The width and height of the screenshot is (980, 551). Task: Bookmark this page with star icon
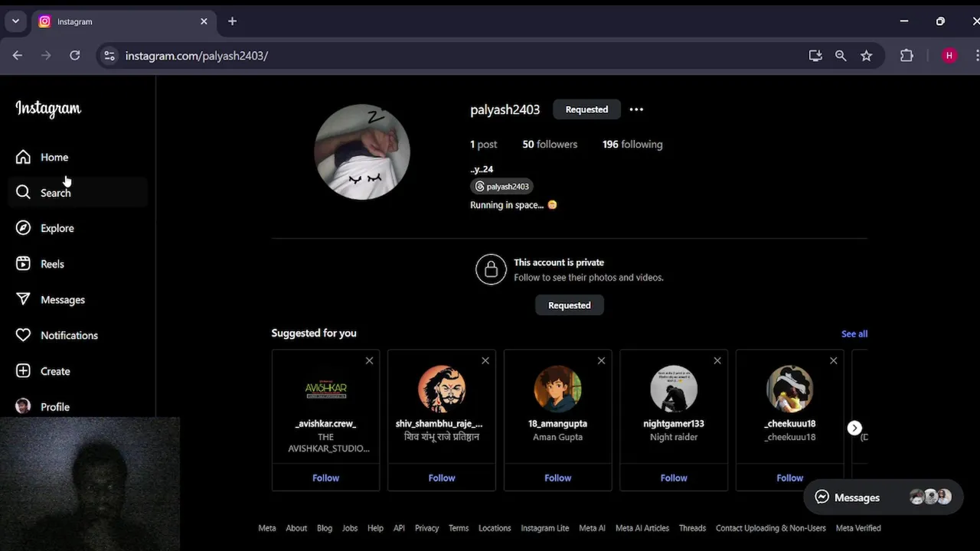(866, 55)
